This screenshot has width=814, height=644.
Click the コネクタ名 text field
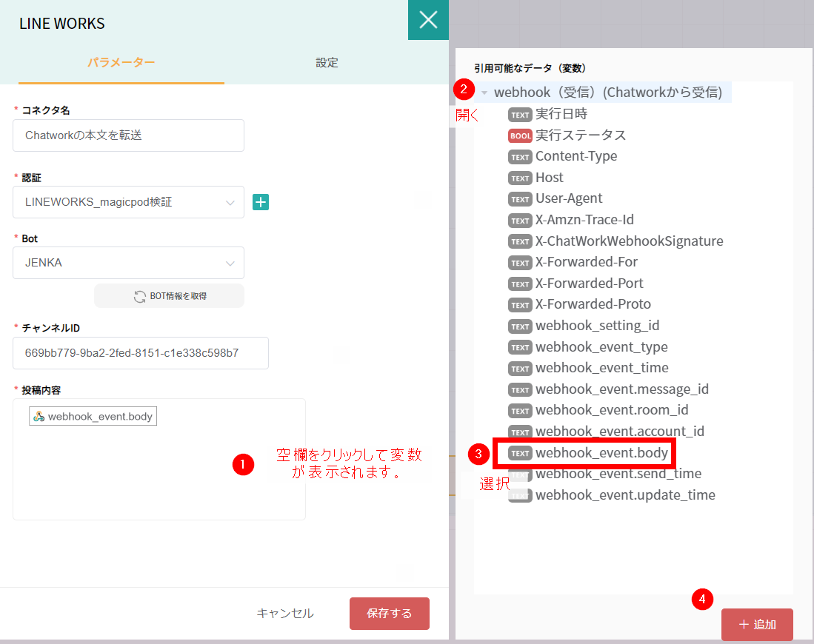(128, 135)
